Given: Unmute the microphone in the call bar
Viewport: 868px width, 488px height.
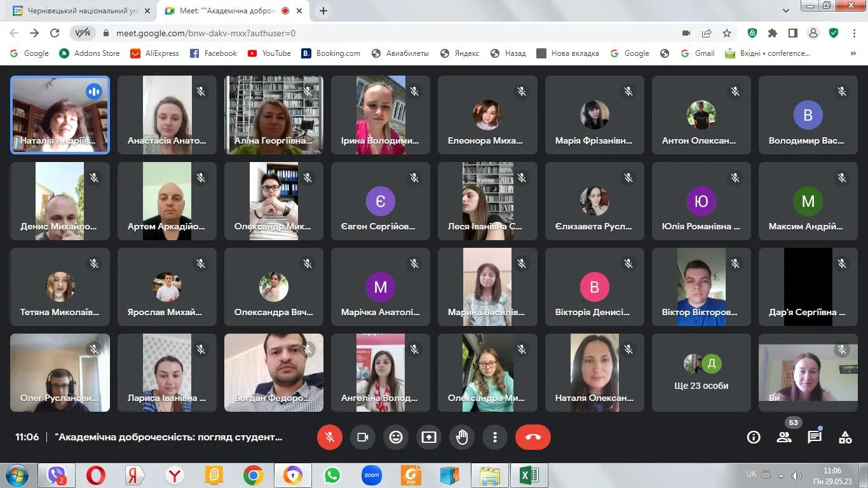Looking at the screenshot, I should pos(329,437).
